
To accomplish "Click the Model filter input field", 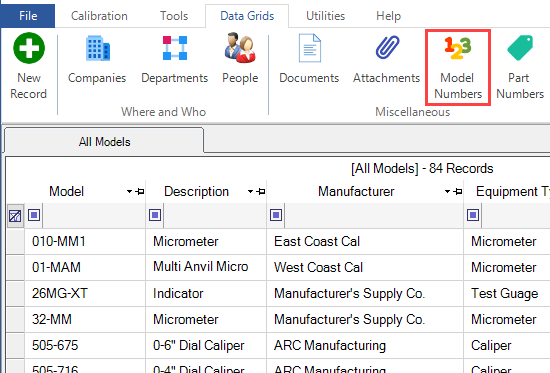I will pyautogui.click(x=93, y=215).
